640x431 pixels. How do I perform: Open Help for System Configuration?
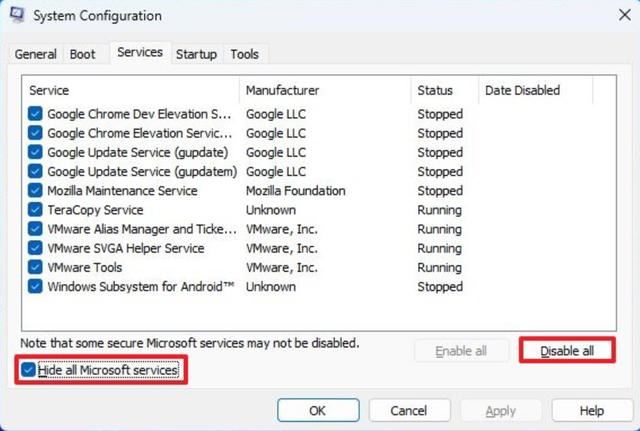click(591, 410)
